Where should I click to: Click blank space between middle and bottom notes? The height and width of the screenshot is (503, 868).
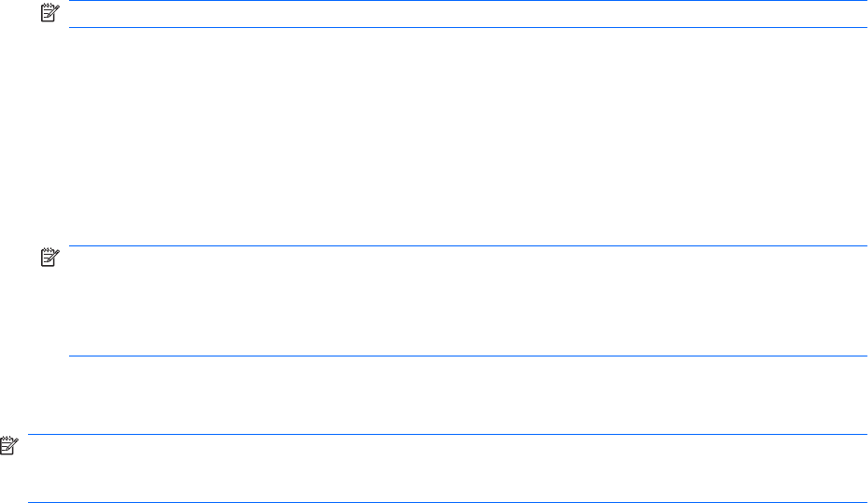click(467, 395)
